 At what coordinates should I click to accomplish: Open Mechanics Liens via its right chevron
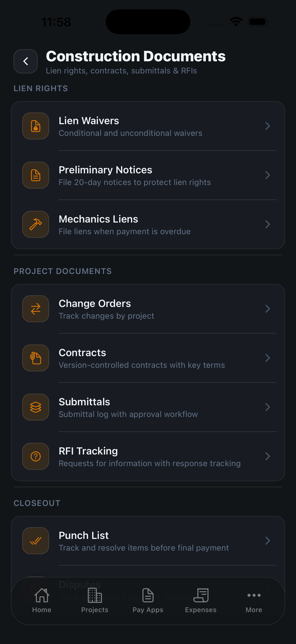[x=268, y=224]
